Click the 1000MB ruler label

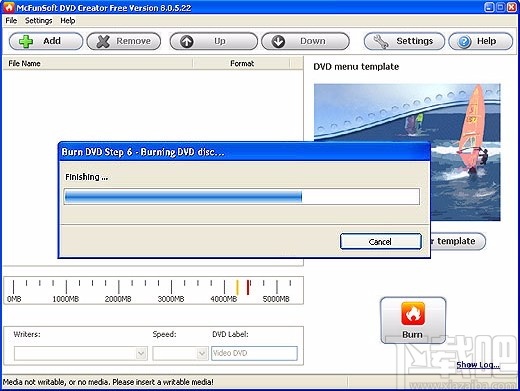66,299
